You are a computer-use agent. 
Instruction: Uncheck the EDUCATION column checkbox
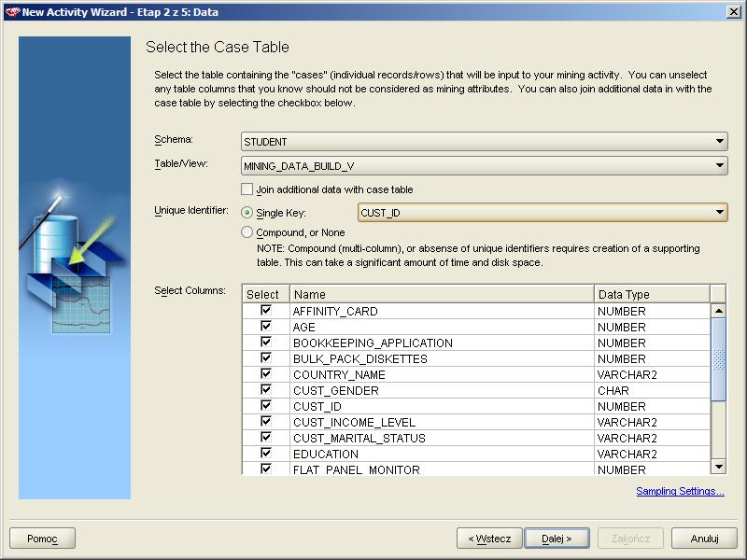(x=266, y=453)
